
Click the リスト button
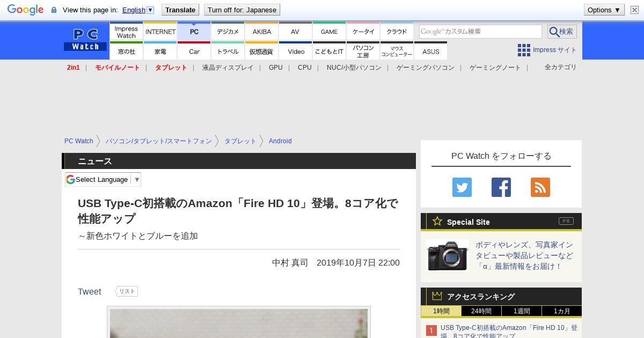pos(127,291)
